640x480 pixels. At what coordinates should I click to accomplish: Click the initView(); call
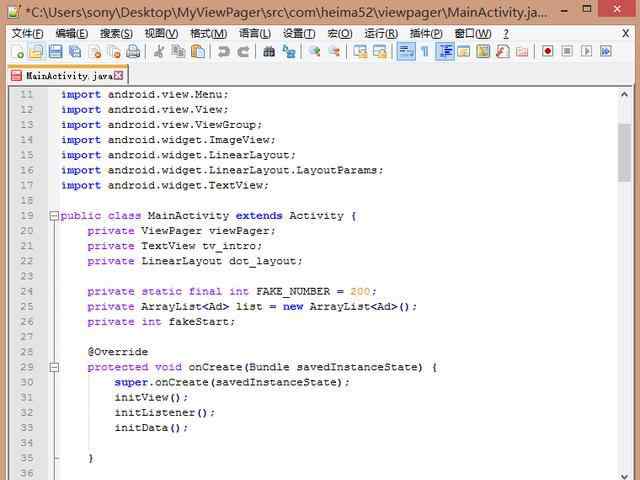[x=151, y=397]
